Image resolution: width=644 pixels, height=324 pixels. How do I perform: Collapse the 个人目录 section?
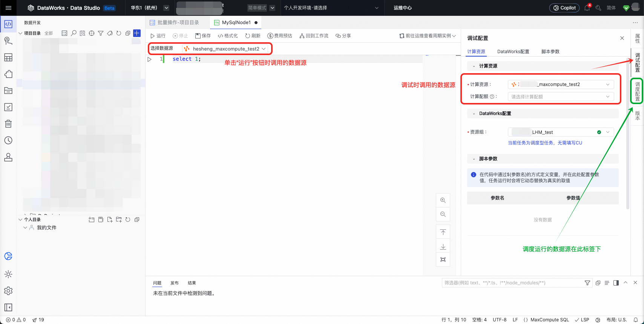[x=20, y=220]
